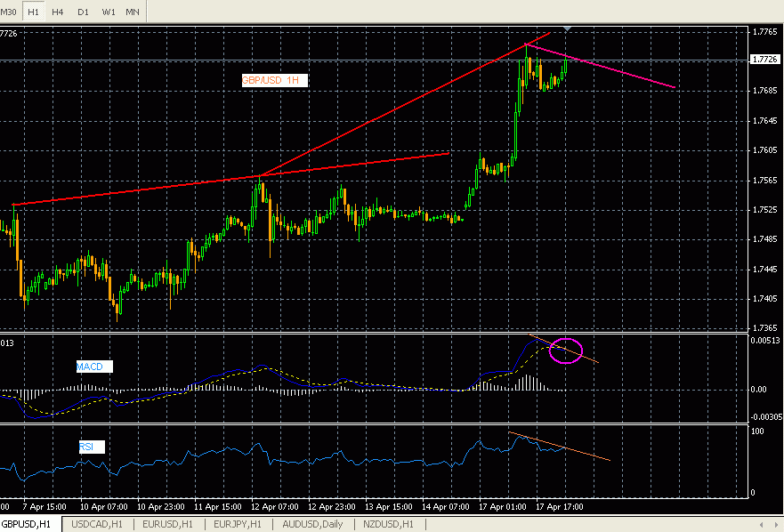Click the pink ellipse on the MACD panel
The image size is (784, 532).
tap(567, 351)
